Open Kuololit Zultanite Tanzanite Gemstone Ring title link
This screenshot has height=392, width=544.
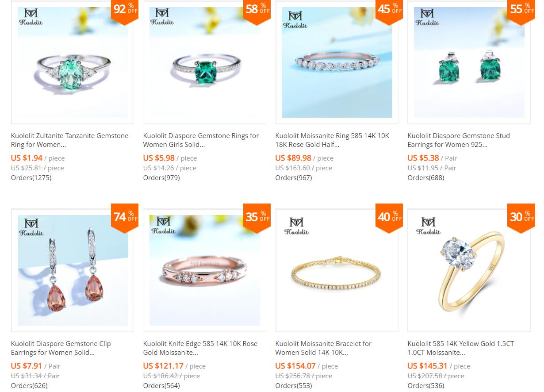tap(70, 140)
